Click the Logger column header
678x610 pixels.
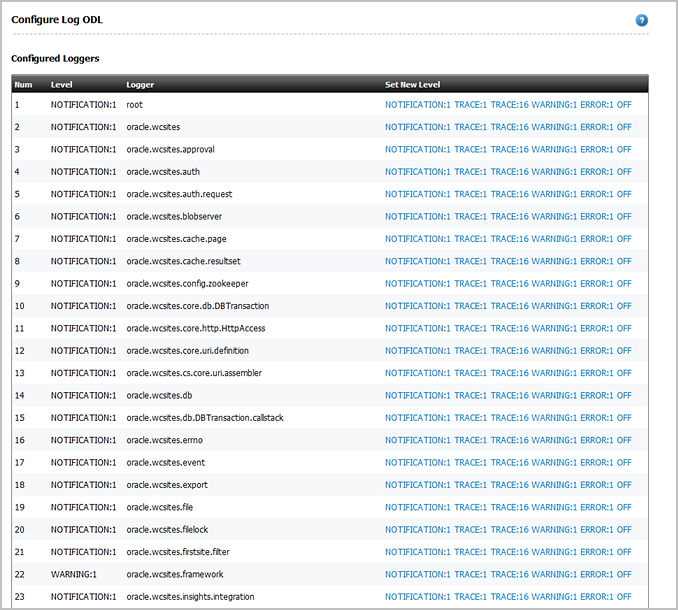click(x=140, y=85)
